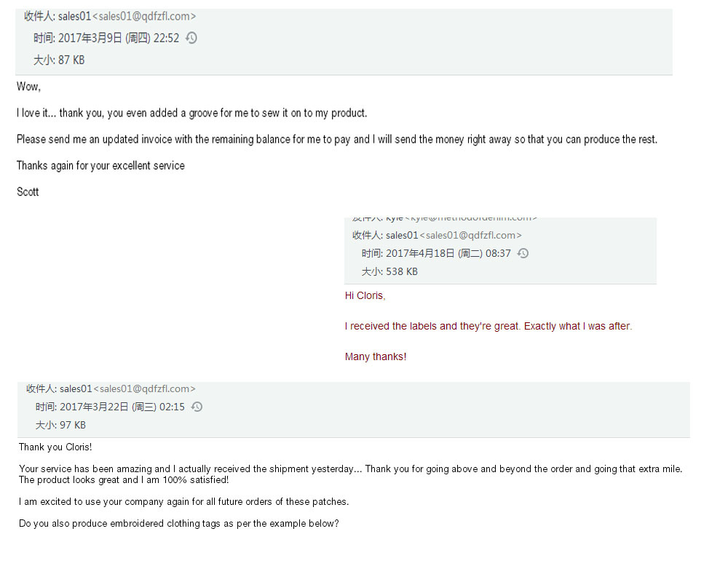This screenshot has width=728, height=582.
Task: Click the 97 KB size label
Action: [73, 425]
